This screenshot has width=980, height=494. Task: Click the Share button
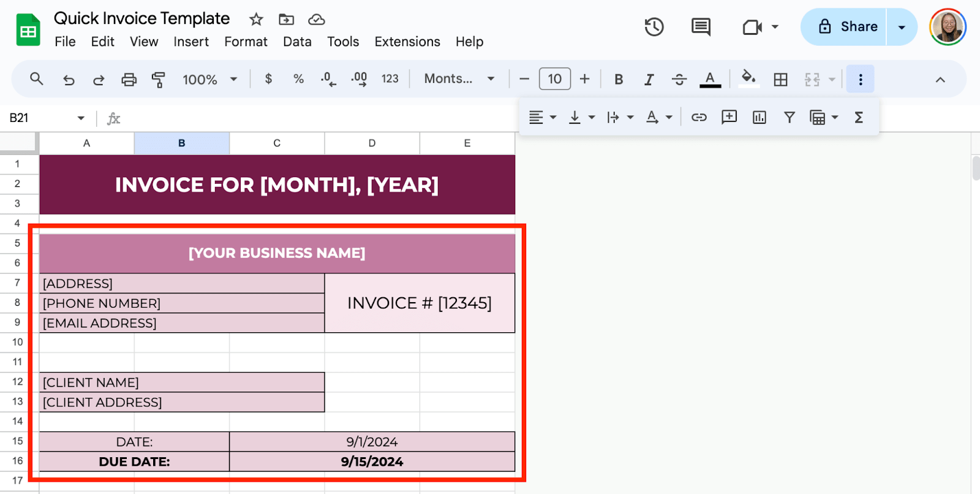tap(845, 27)
